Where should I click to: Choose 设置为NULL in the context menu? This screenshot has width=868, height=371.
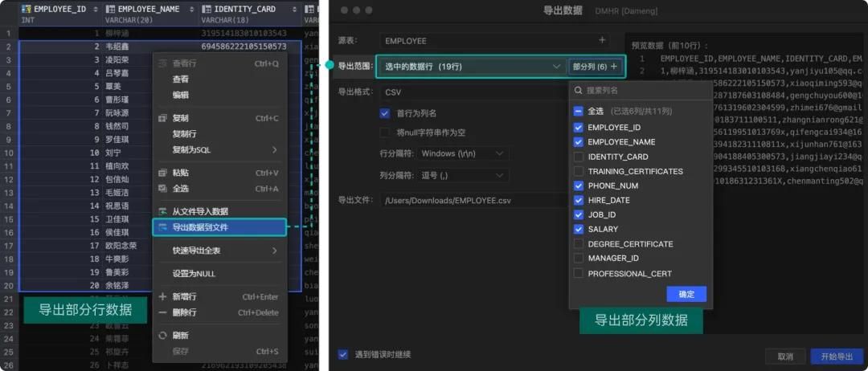click(219, 274)
